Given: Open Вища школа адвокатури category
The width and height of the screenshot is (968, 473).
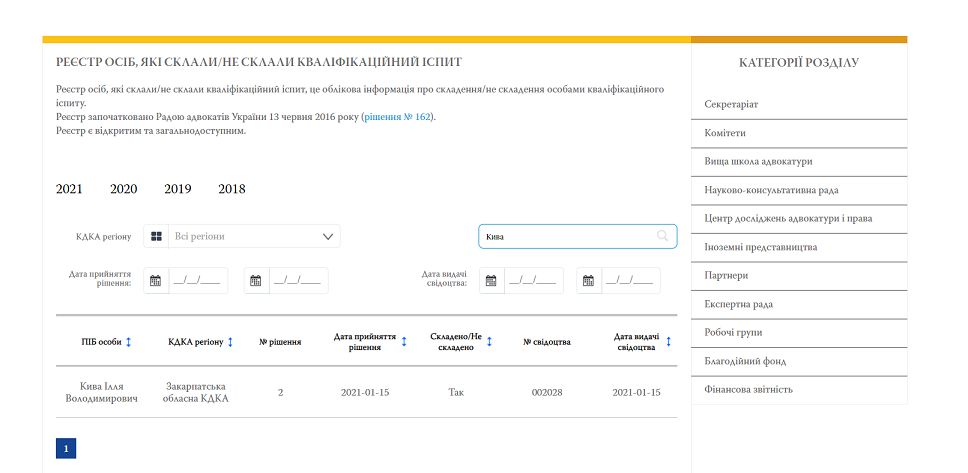Looking at the screenshot, I should click(x=758, y=161).
